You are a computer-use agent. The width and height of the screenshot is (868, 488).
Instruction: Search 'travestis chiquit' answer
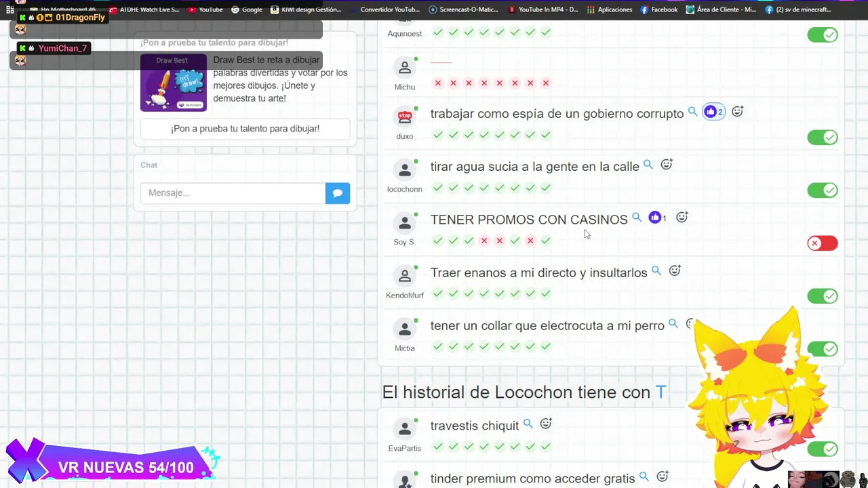click(528, 424)
